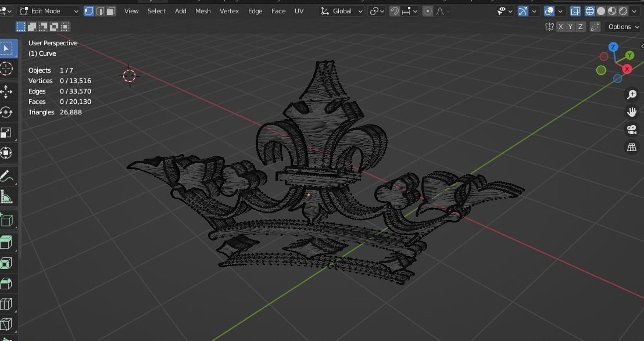The height and width of the screenshot is (341, 644).
Task: Set selection mode to Intersect
Action: [x=65, y=27]
